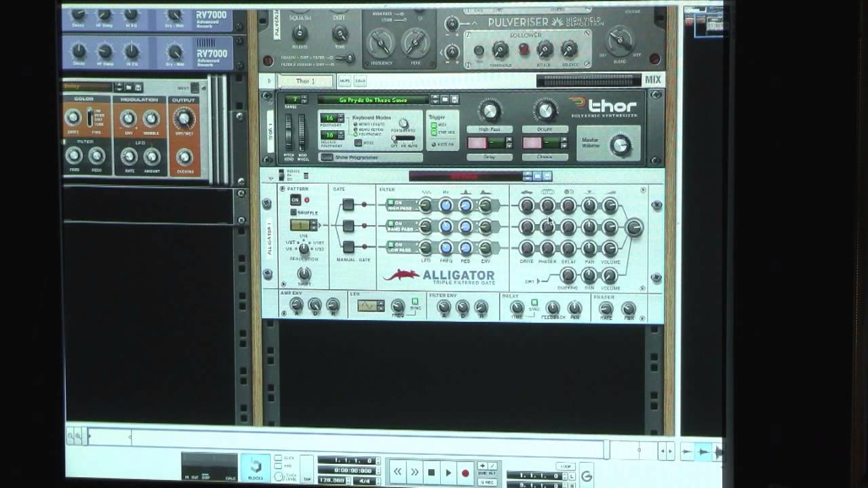Click the Dry Ducking knob on Alligator

[x=568, y=275]
